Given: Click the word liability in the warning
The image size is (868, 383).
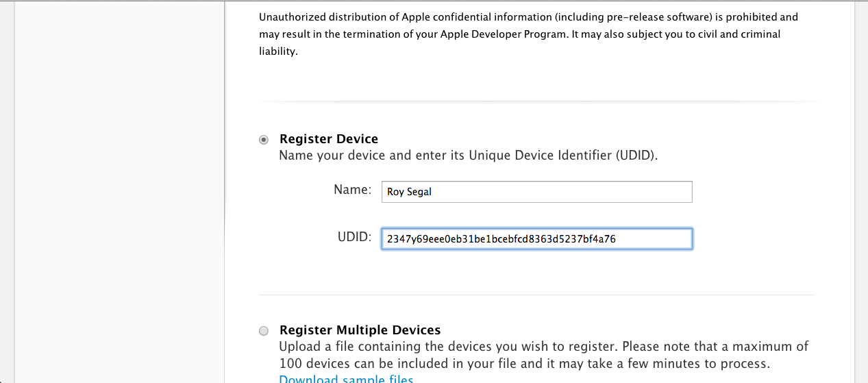Looking at the screenshot, I should click(277, 51).
